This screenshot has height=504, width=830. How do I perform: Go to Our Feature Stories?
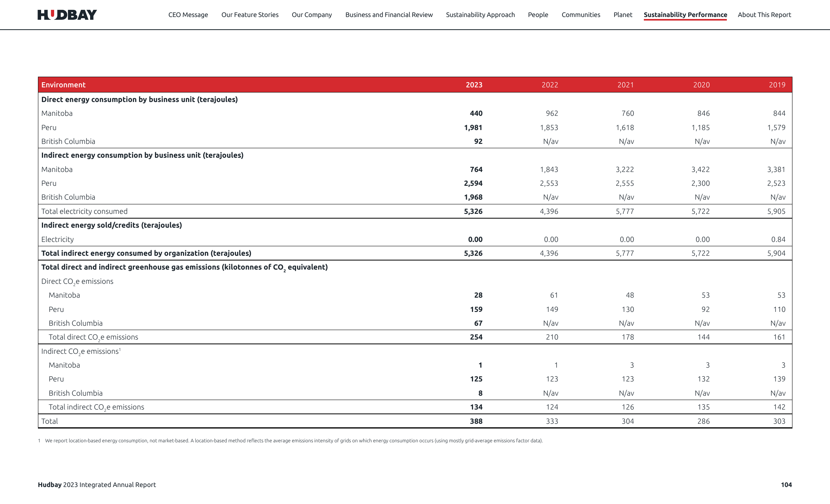pyautogui.click(x=250, y=15)
